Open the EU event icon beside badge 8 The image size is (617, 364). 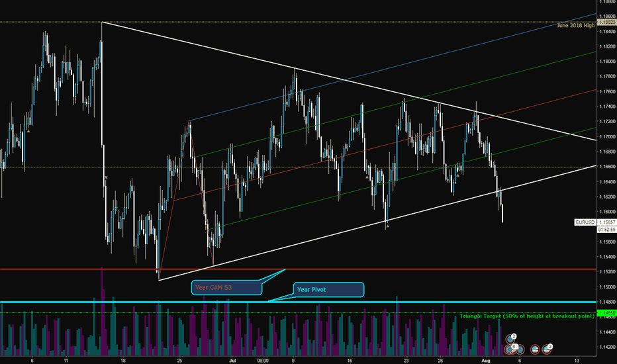pyautogui.click(x=520, y=349)
